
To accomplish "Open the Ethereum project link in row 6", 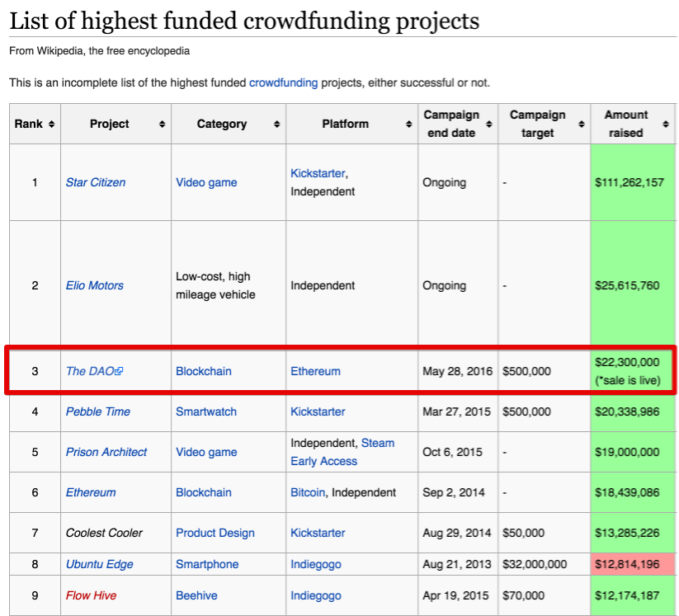I will (x=91, y=492).
